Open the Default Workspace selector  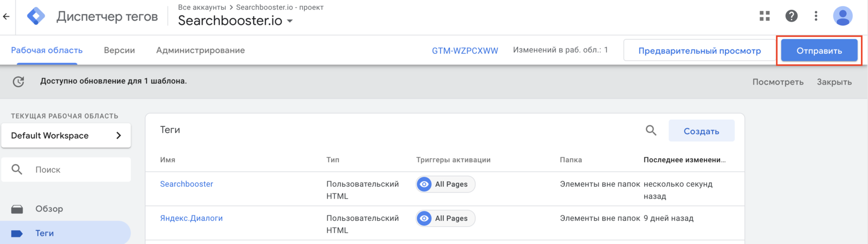[x=66, y=136]
